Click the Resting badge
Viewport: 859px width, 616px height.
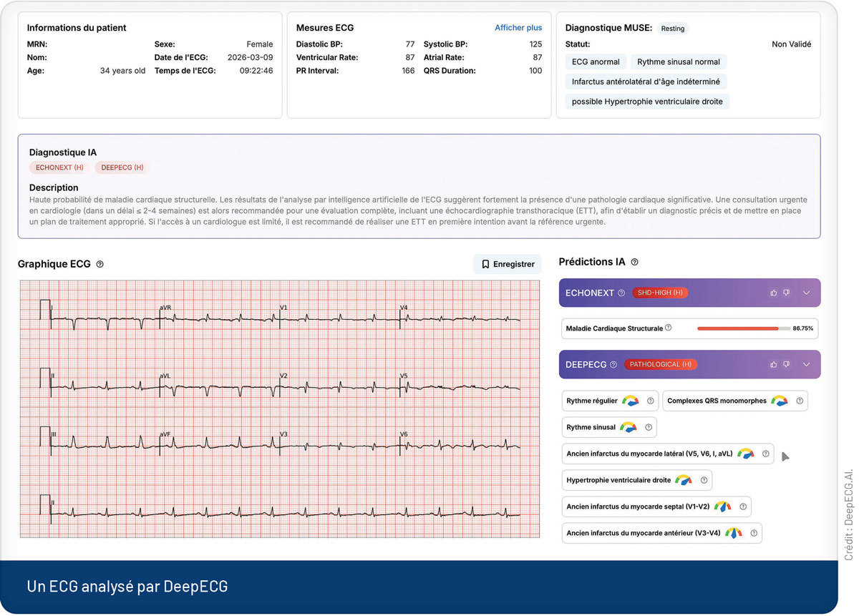tap(673, 29)
